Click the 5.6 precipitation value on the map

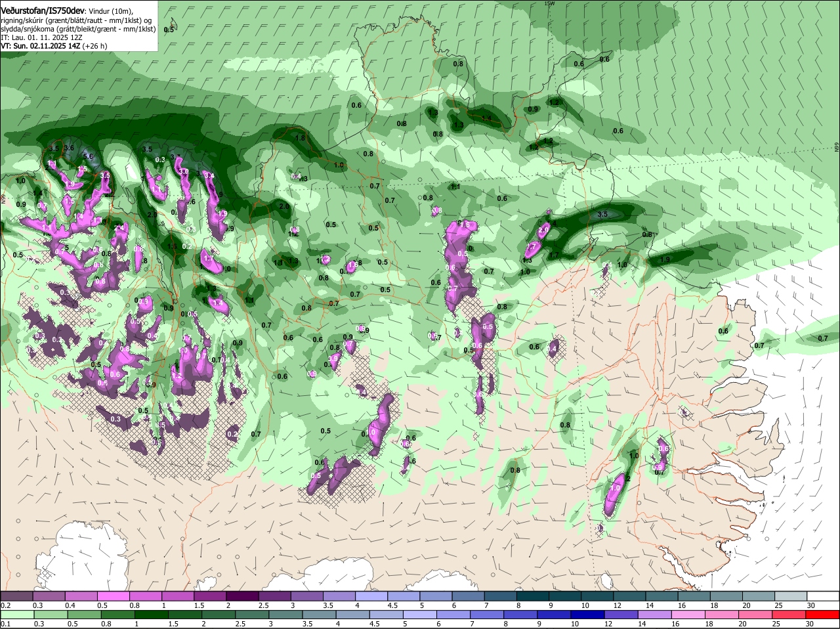click(88, 156)
